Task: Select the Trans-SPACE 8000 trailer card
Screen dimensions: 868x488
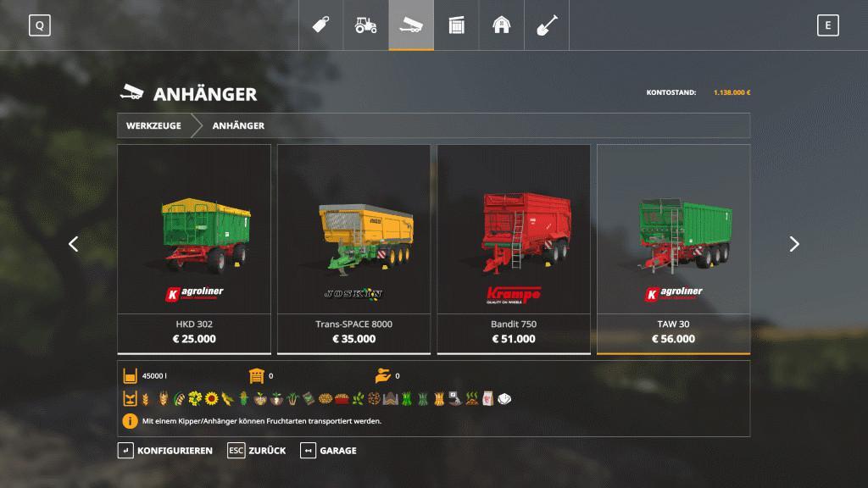Action: click(x=353, y=249)
